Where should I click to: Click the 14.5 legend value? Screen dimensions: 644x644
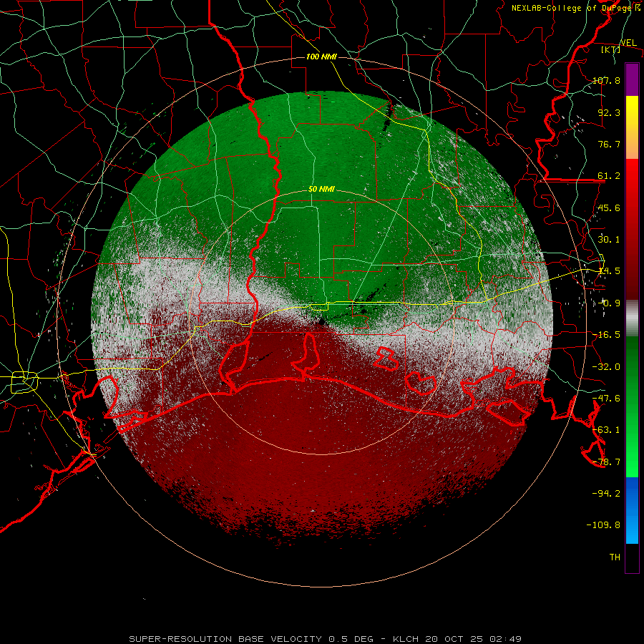(609, 271)
